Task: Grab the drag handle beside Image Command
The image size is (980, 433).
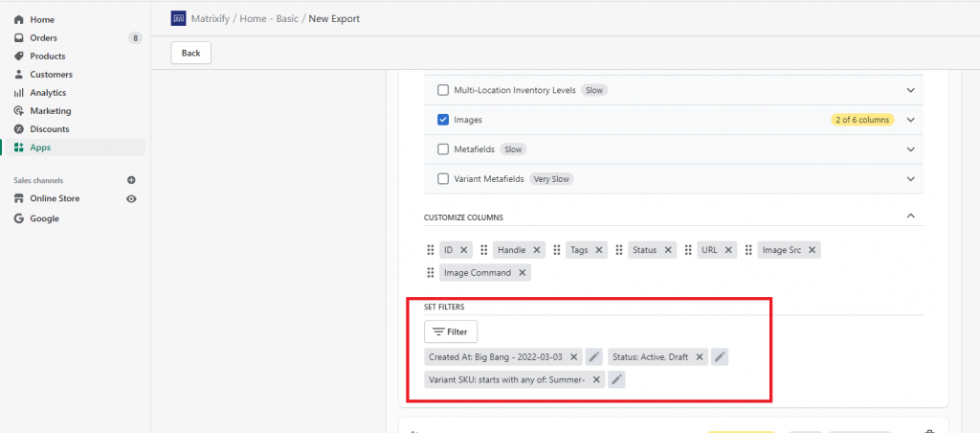Action: point(430,273)
